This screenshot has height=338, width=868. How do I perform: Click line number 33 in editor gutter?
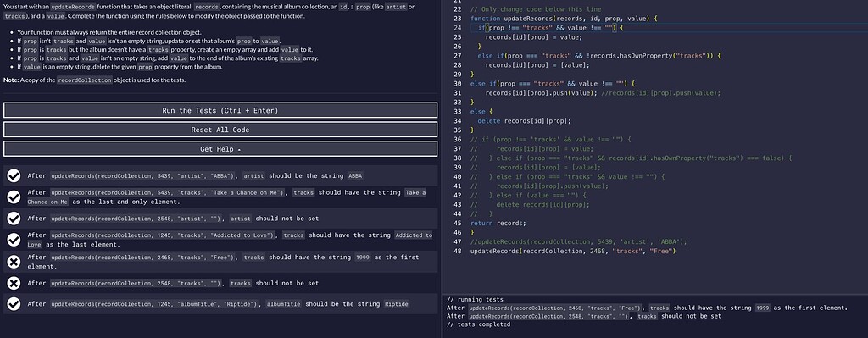coord(457,111)
